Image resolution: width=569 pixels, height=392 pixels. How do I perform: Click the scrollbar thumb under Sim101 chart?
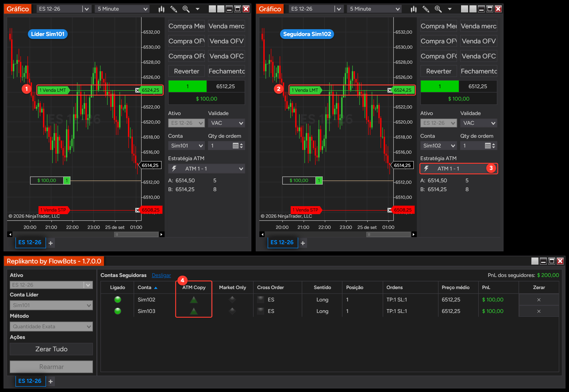pos(136,234)
